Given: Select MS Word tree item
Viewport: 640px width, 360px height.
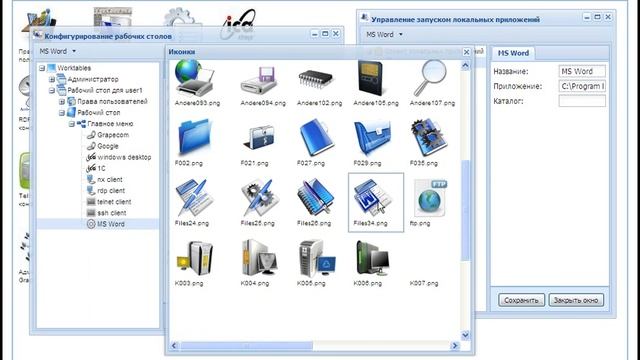Looking at the screenshot, I should [111, 224].
